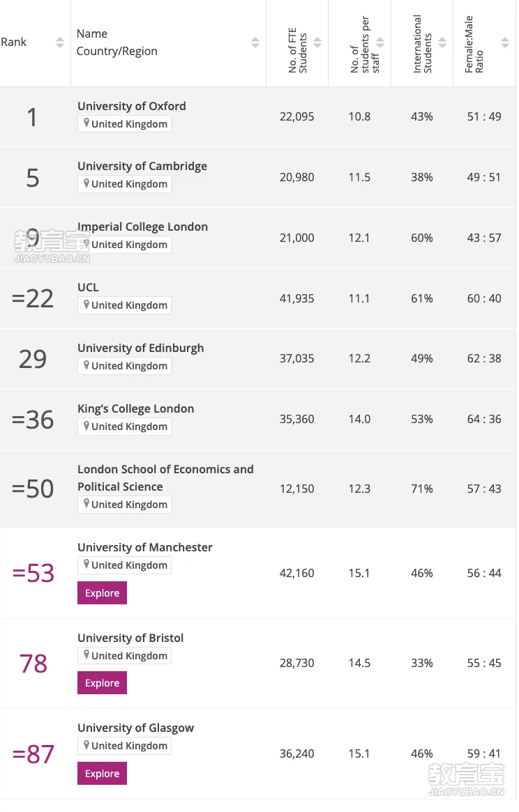
Task: Open University of Cambridge link
Action: coord(142,166)
